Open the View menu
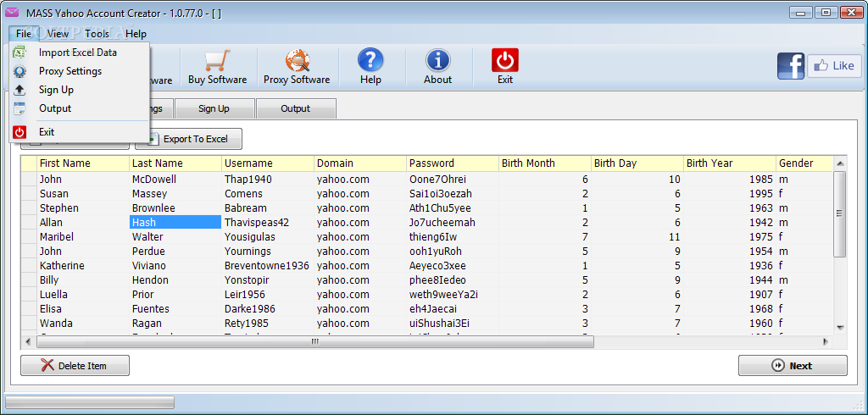This screenshot has height=415, width=868. [x=58, y=34]
